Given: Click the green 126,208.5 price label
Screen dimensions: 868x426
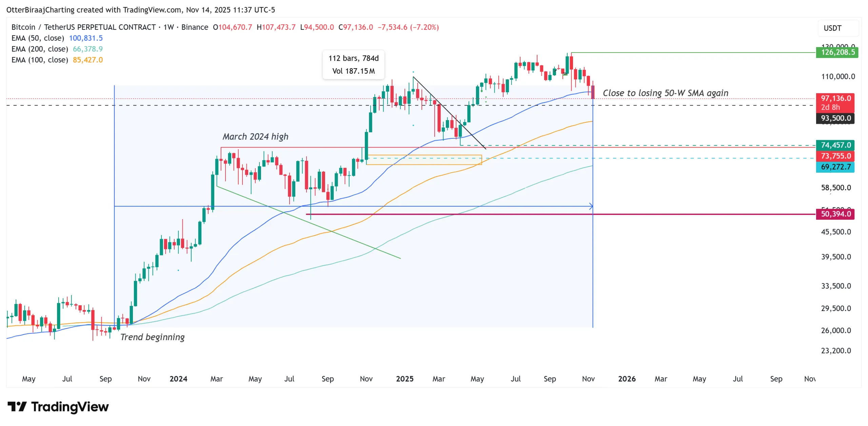Looking at the screenshot, I should click(x=837, y=52).
